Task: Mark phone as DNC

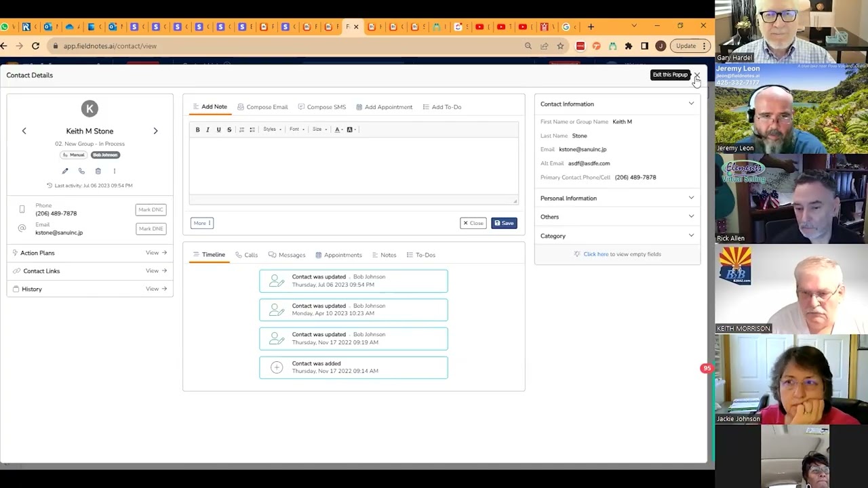Action: [151, 209]
